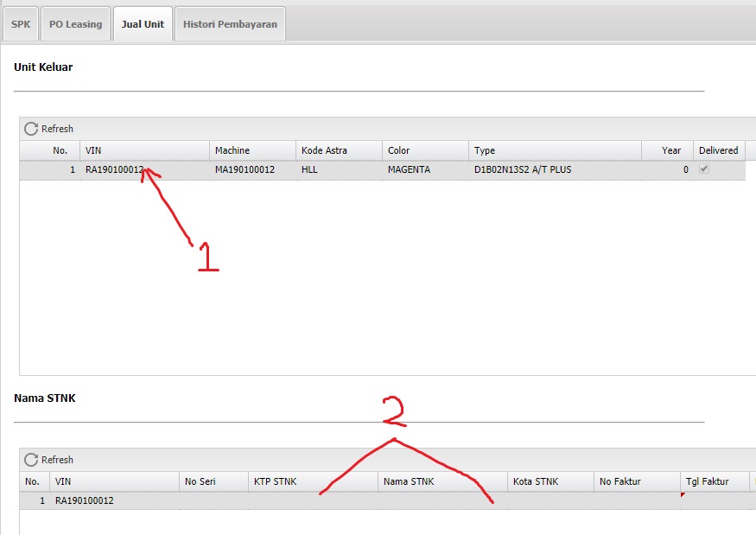This screenshot has width=756, height=535.
Task: Switch to the SPK tab
Action: point(20,24)
